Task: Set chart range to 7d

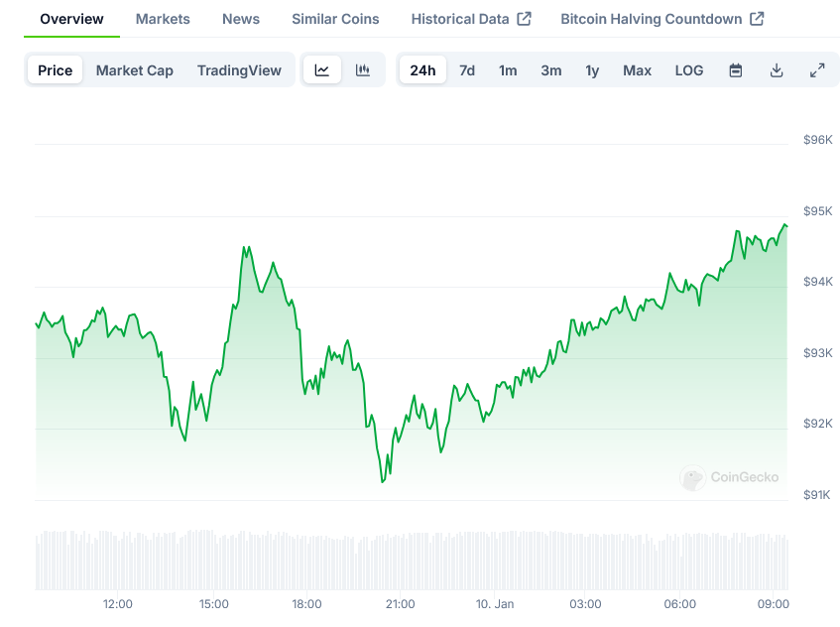Action: pos(467,70)
